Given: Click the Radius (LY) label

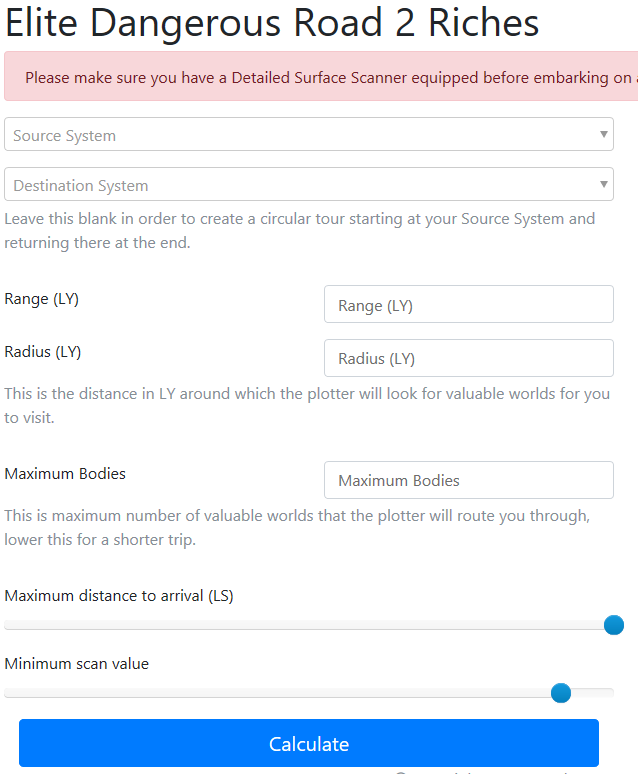Looking at the screenshot, I should click(x=43, y=351).
